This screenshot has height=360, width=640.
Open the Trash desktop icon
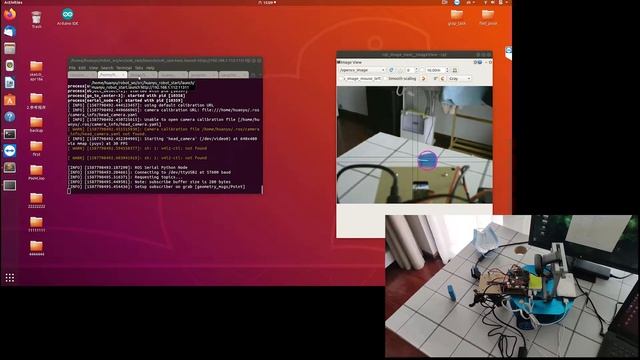point(36,20)
